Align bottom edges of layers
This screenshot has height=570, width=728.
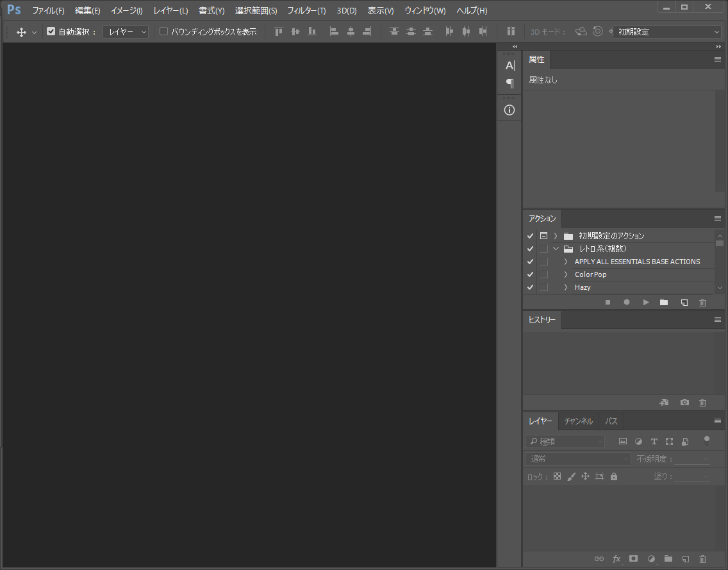[x=312, y=31]
